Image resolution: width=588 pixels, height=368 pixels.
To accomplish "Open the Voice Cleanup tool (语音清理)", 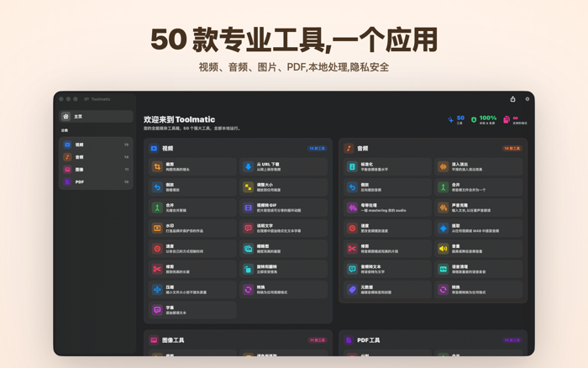I will coord(479,269).
